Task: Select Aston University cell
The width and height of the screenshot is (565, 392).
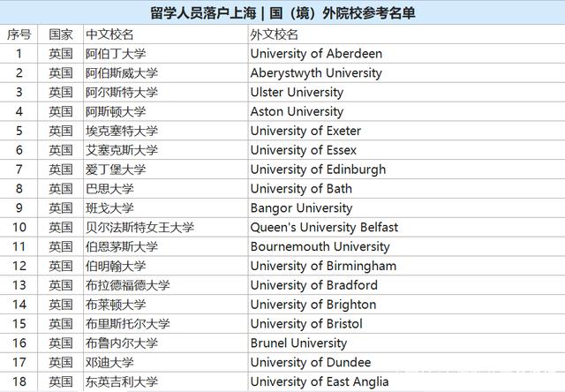Action: [x=406, y=112]
